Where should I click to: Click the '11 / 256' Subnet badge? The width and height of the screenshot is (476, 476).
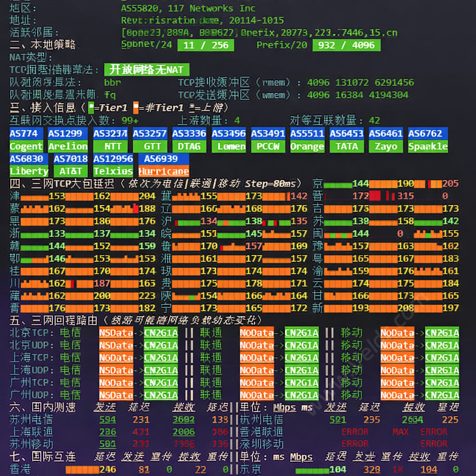coord(206,45)
